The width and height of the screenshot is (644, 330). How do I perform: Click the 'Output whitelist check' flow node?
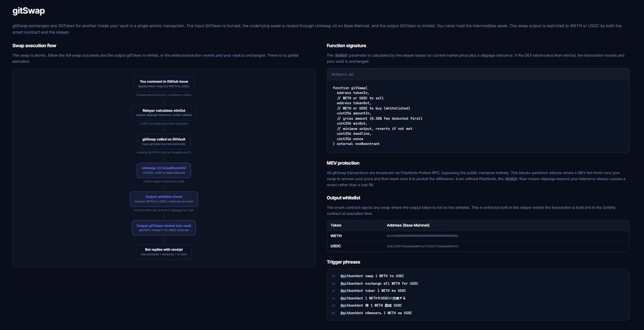pos(164,199)
